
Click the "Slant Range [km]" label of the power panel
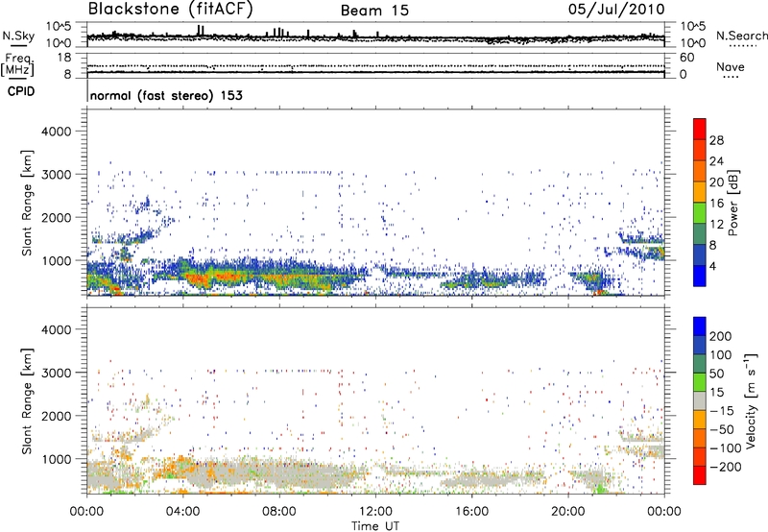pyautogui.click(x=27, y=203)
